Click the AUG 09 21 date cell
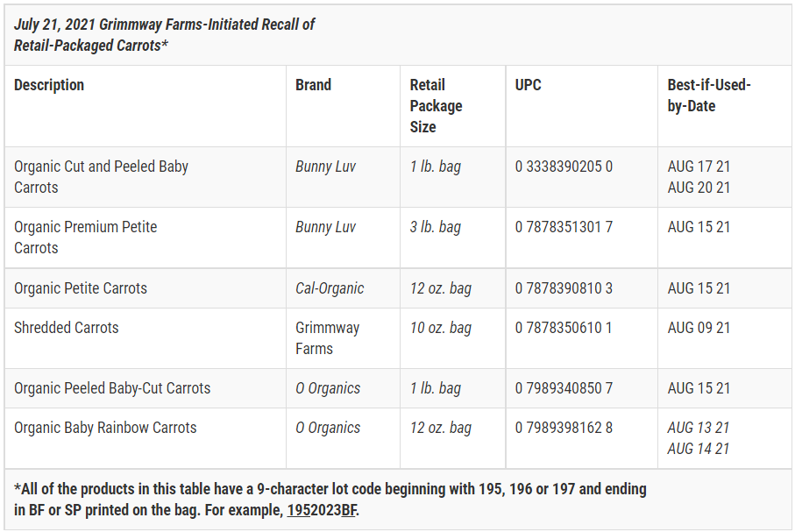The height and width of the screenshot is (532, 795). point(699,328)
